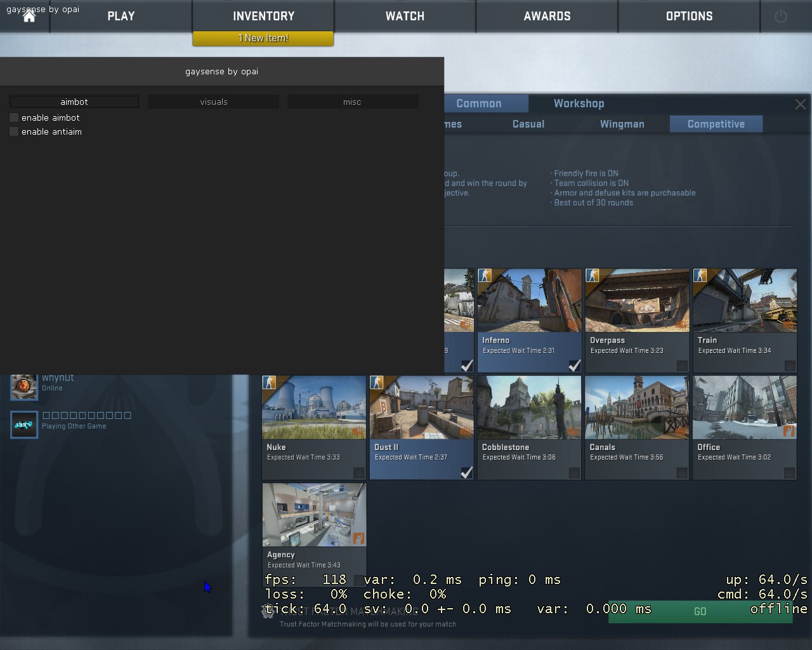Click the bomb mode icon on Train
The image size is (812, 650).
[x=790, y=324]
